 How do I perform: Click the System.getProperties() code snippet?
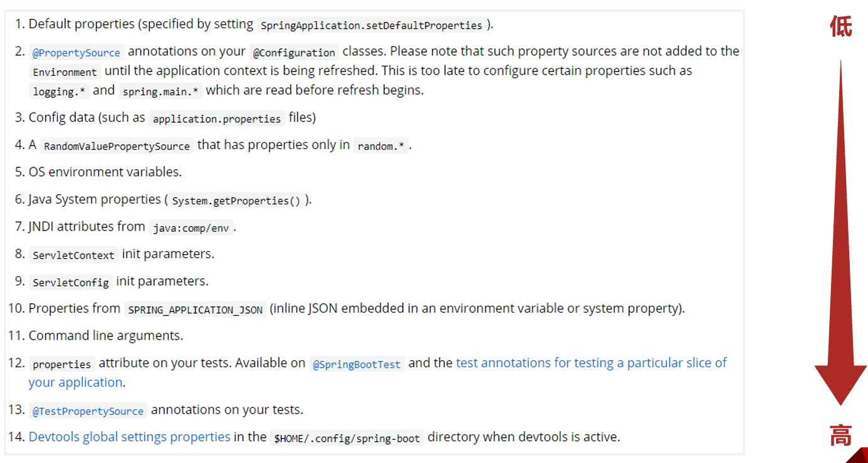point(236,201)
